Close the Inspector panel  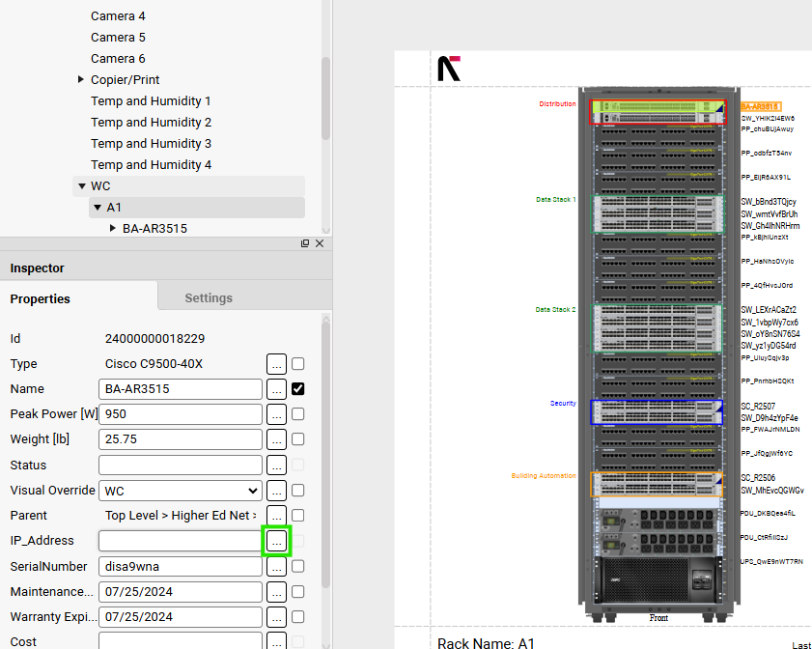pos(320,243)
